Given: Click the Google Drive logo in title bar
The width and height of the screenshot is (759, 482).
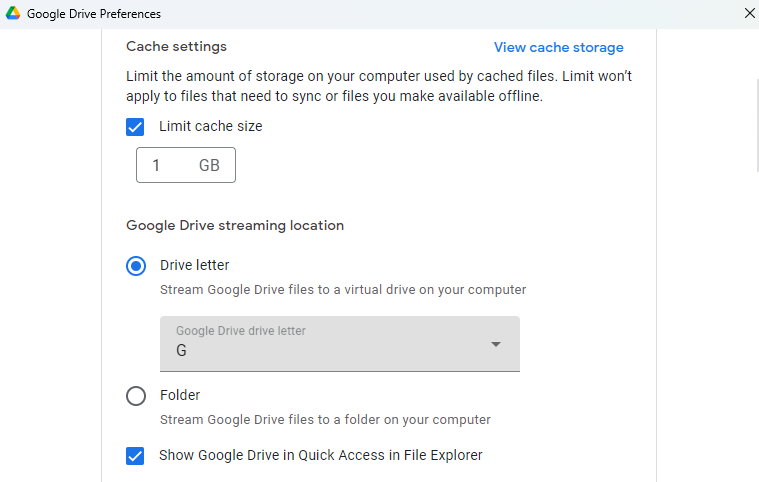Looking at the screenshot, I should tap(13, 14).
